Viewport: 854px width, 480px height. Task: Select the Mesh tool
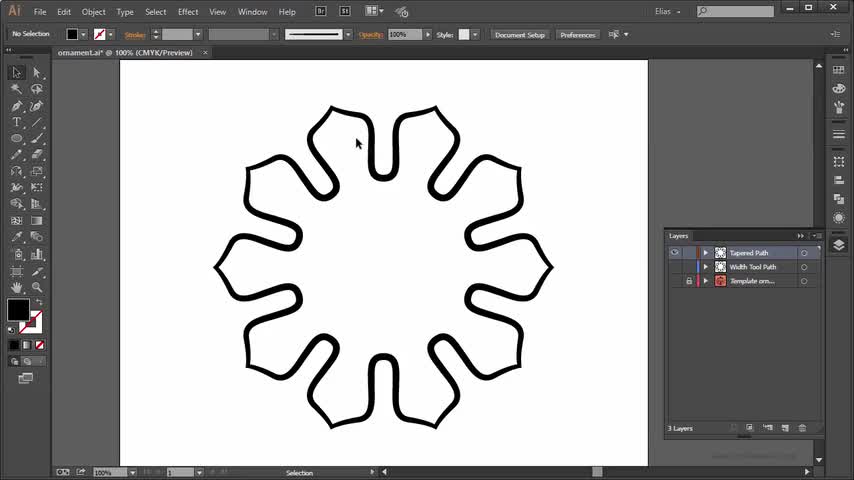point(16,221)
